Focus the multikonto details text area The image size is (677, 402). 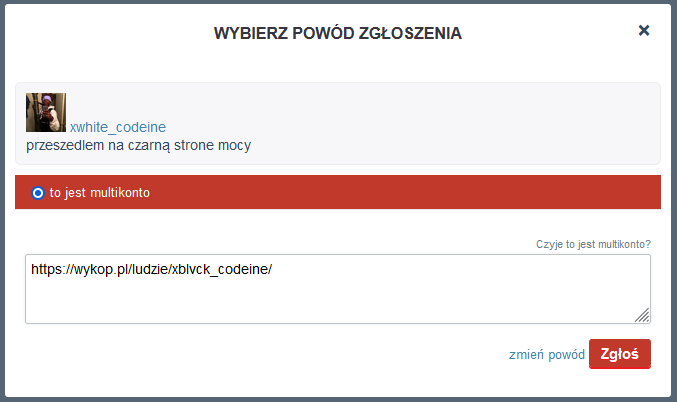pyautogui.click(x=338, y=300)
